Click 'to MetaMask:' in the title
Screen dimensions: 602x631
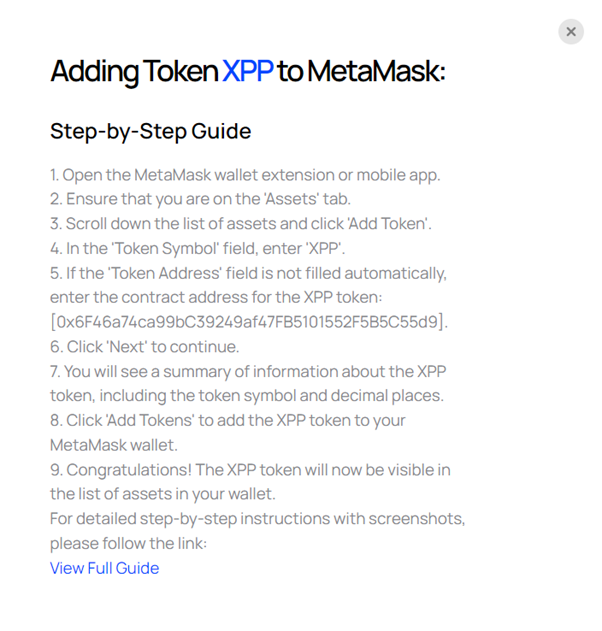pyautogui.click(x=361, y=71)
